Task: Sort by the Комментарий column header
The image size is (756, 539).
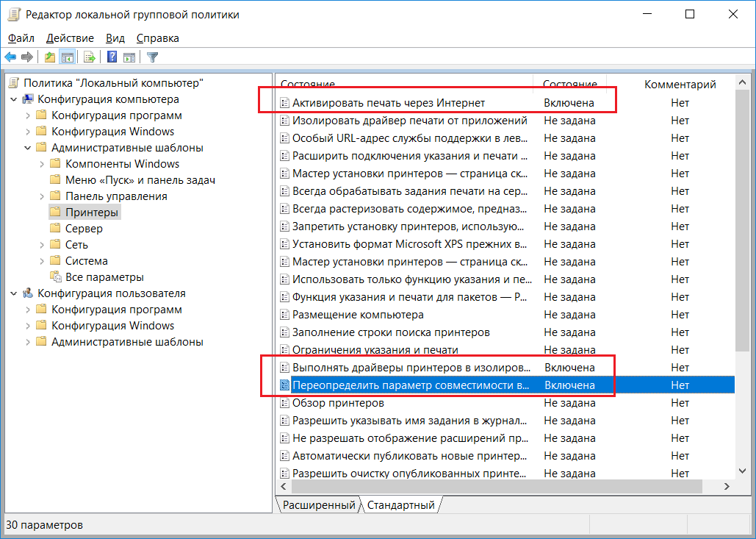Action: coord(680,85)
